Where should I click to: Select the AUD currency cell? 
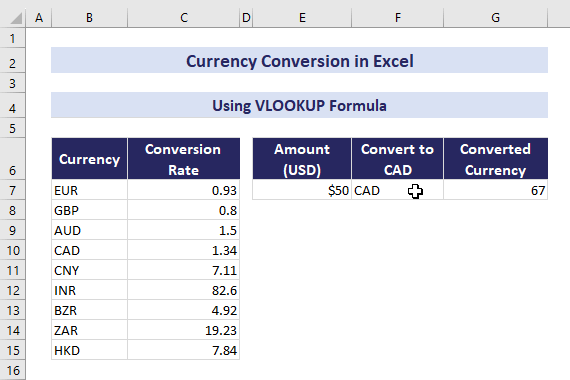click(x=89, y=229)
